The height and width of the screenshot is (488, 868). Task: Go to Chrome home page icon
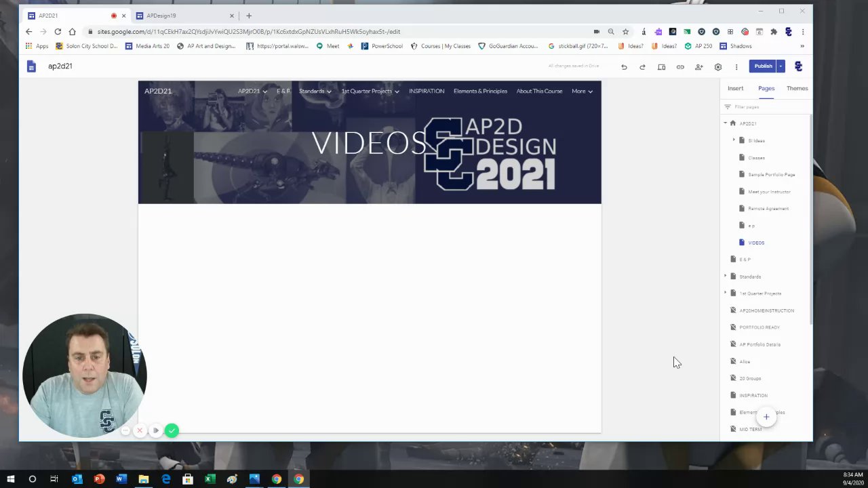pyautogui.click(x=72, y=31)
